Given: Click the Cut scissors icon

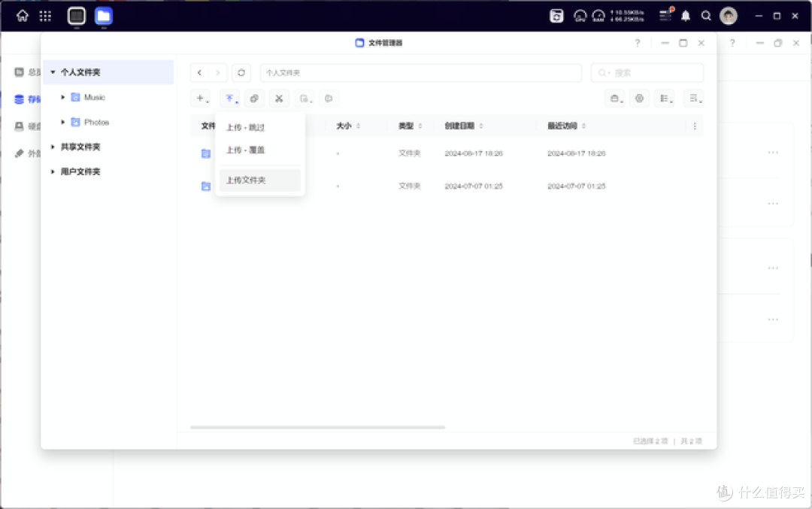Looking at the screenshot, I should pos(279,98).
